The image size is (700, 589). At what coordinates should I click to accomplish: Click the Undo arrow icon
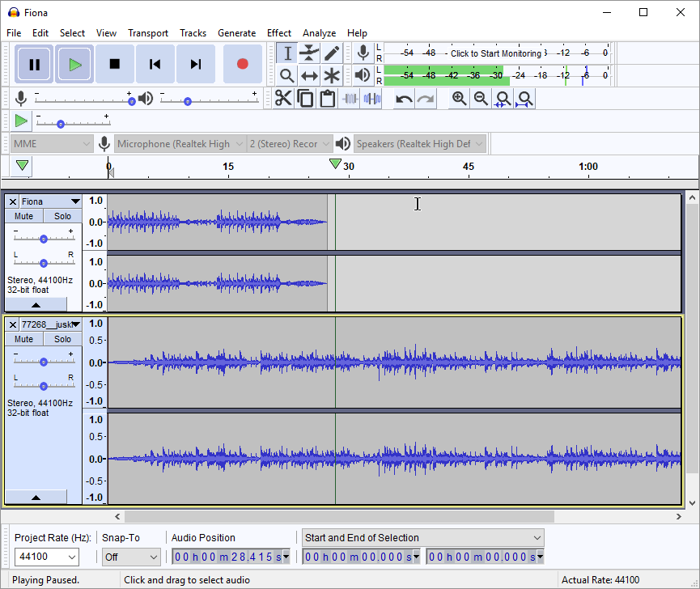(x=403, y=99)
